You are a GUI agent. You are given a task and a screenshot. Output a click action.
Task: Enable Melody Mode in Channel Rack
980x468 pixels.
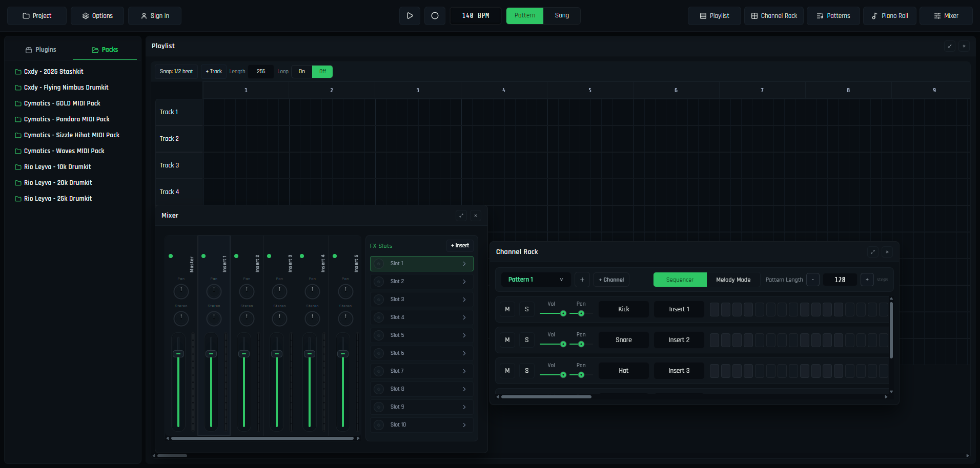coord(733,280)
